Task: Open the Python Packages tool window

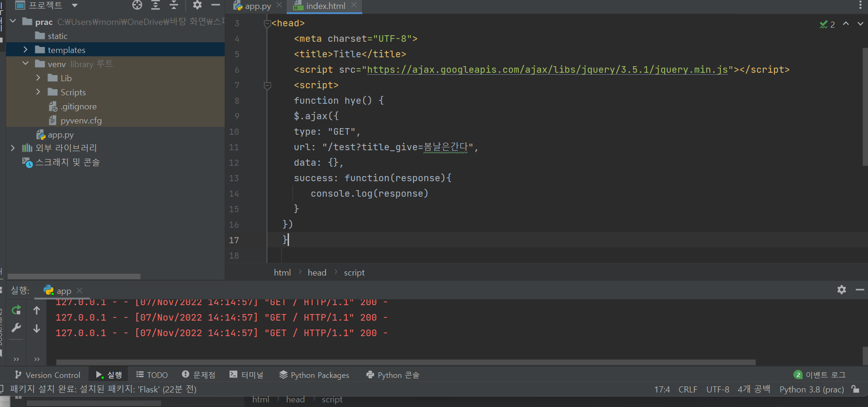Action: 314,375
